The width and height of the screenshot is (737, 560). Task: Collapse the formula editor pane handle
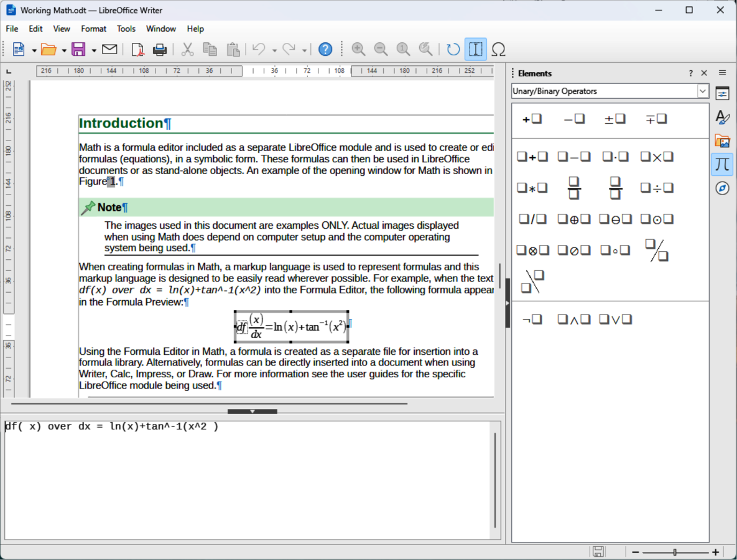[252, 411]
